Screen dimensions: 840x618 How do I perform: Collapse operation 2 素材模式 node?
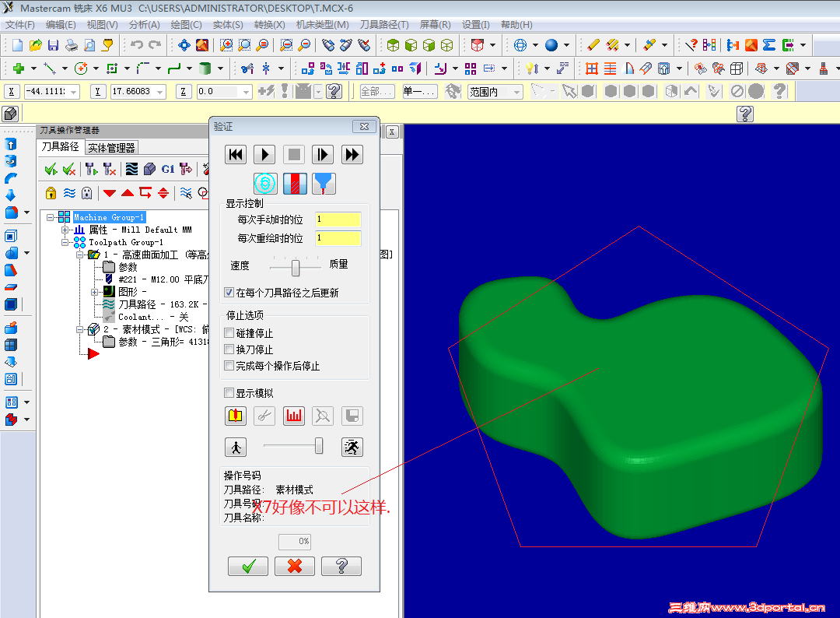click(x=80, y=329)
